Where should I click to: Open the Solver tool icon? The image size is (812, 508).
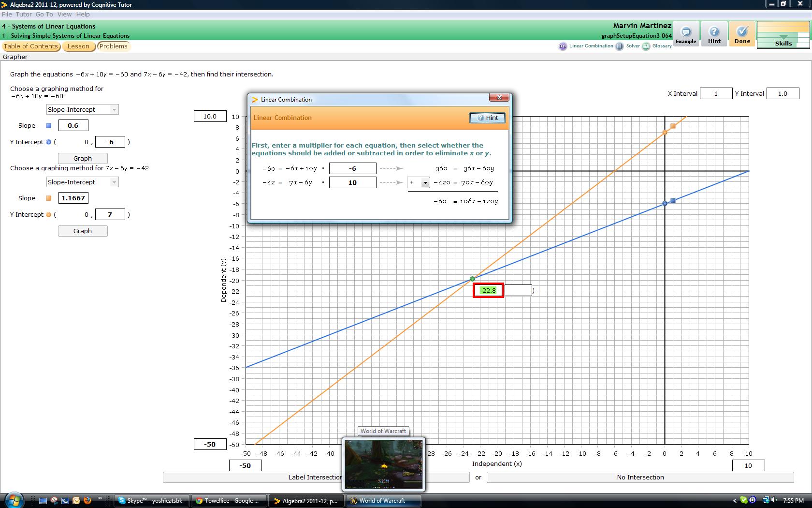(619, 46)
